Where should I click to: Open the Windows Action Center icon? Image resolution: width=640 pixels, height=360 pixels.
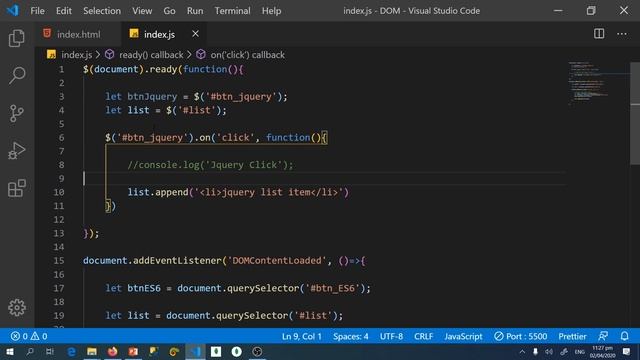pos(627,351)
